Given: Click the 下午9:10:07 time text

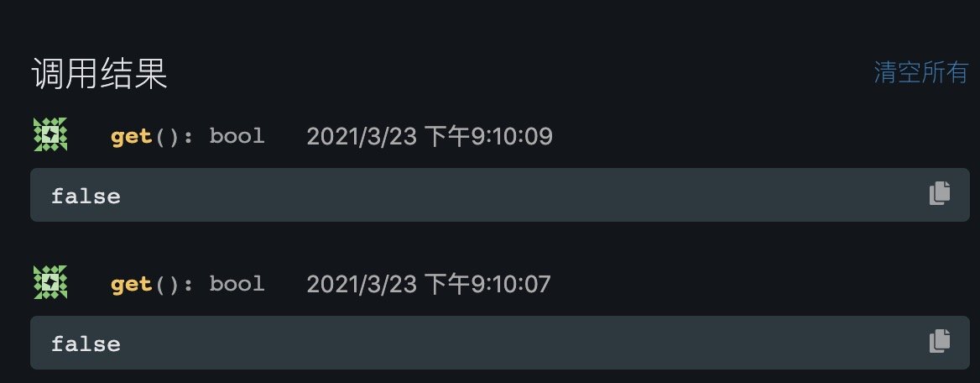Looking at the screenshot, I should click(487, 284).
